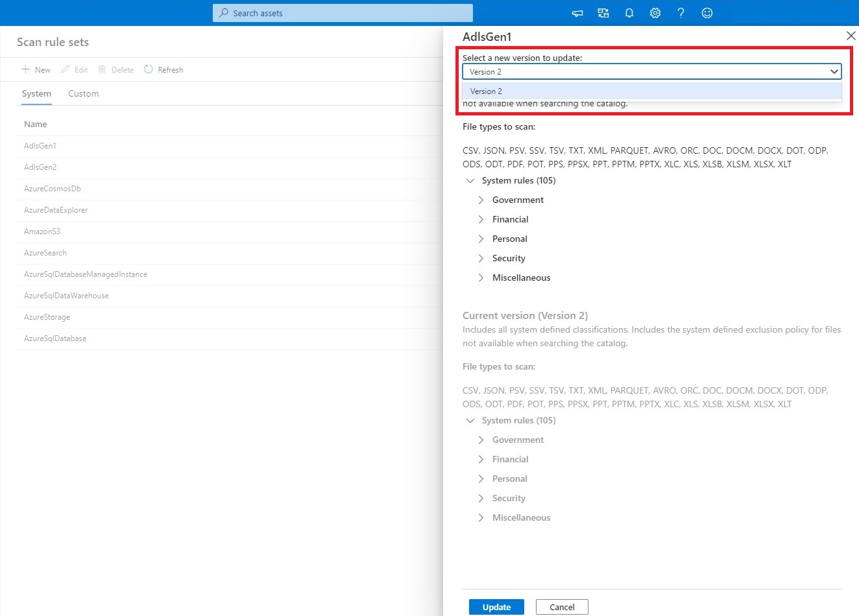Open the version selection dropdown
Viewport: 859px width, 616px height.
click(652, 71)
